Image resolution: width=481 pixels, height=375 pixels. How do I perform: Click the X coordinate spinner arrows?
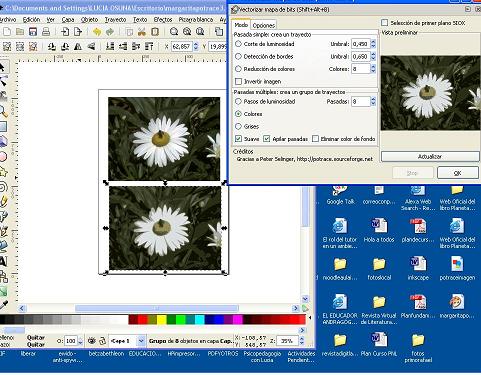(x=196, y=46)
